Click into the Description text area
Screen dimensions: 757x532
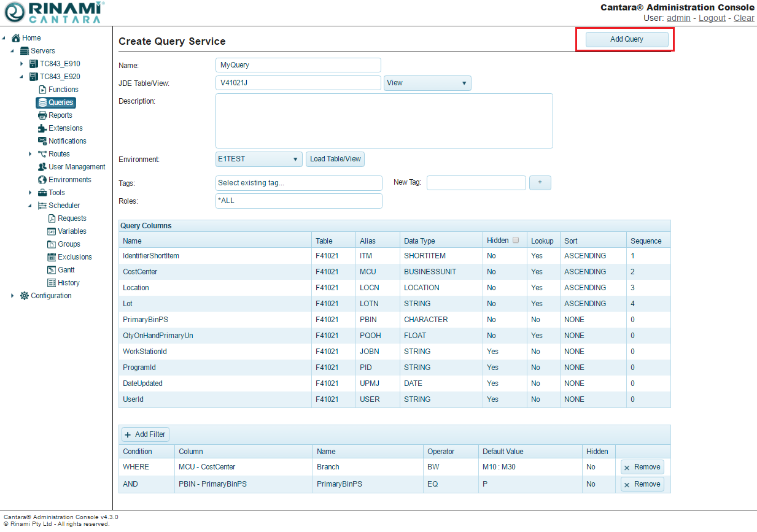click(x=384, y=121)
